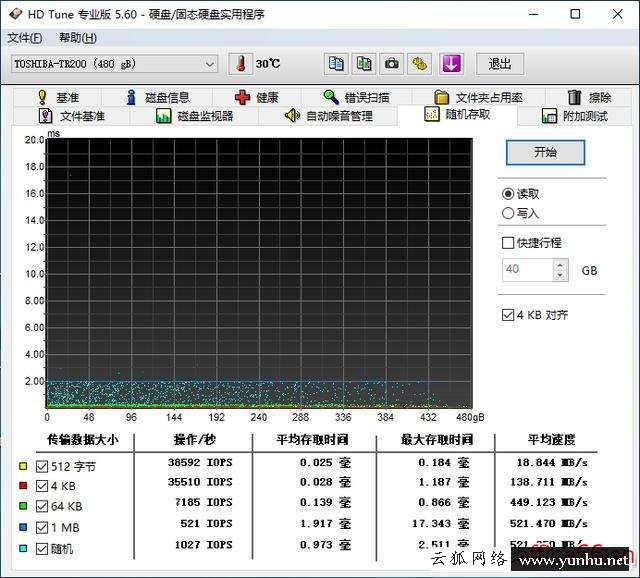Click the blue 1 MB color swatch
The image size is (640, 578).
click(23, 527)
